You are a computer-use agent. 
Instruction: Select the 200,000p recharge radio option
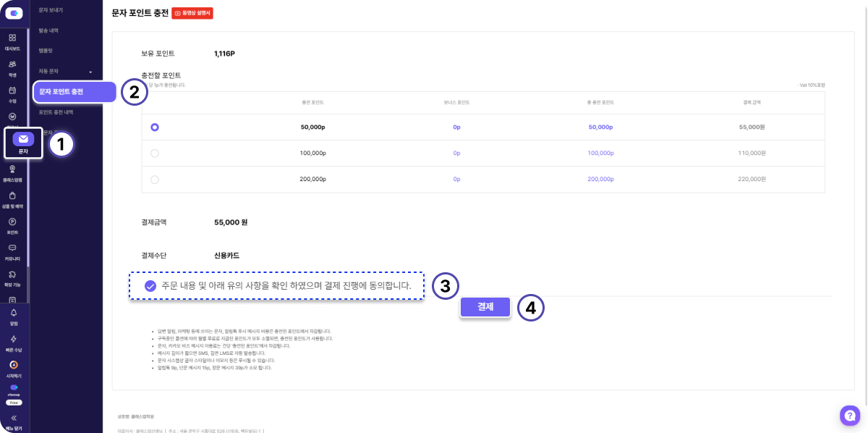pos(155,179)
